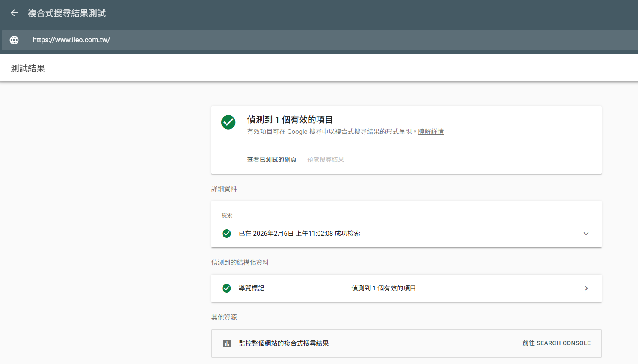Click the 複合式搜尋結果測試 page title

[67, 13]
